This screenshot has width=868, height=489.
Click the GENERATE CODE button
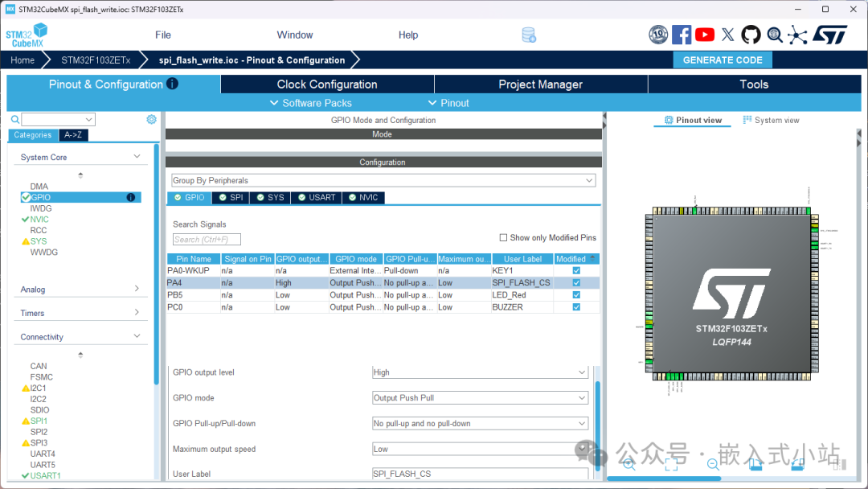point(723,60)
